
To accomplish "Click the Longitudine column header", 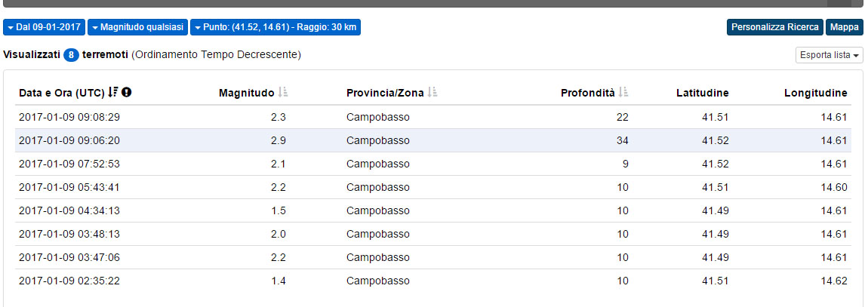I will [815, 93].
